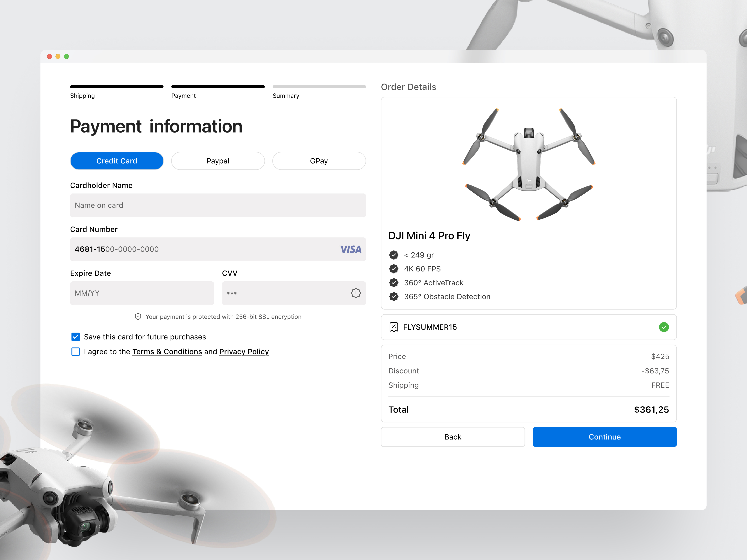Click the badge icon next to 4K 60 FPS
The image size is (747, 560).
pyautogui.click(x=394, y=269)
